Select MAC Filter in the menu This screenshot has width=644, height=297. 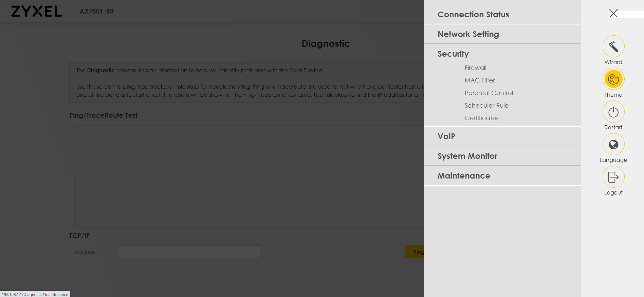(480, 80)
